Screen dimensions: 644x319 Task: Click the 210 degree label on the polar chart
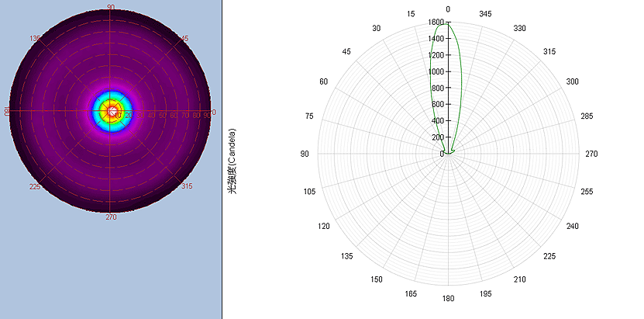coord(519,279)
